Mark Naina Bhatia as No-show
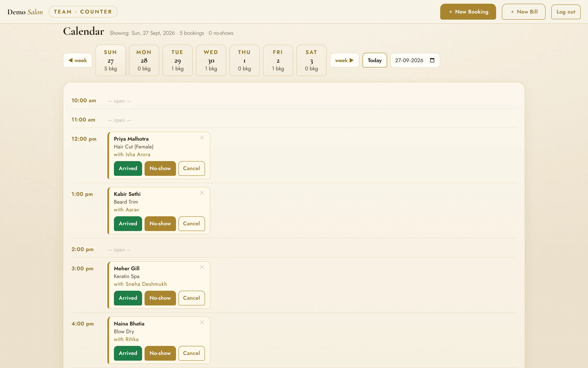Screen dimensions: 588x368 (160, 353)
